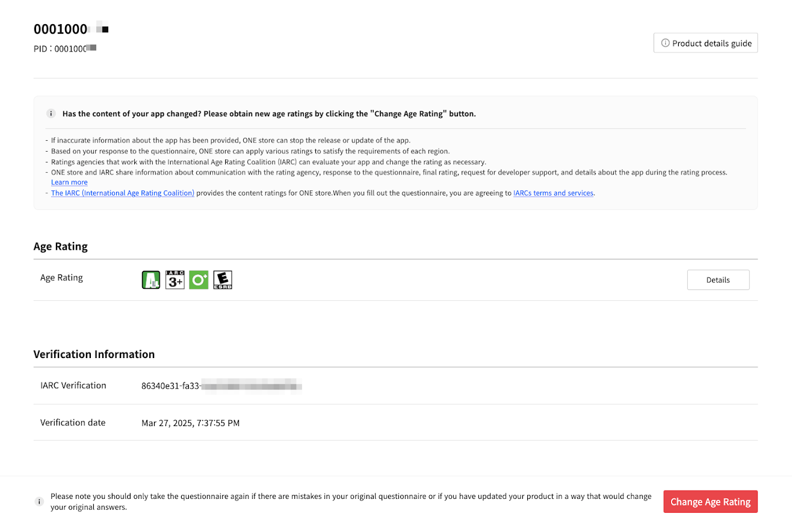Click the info icon in Product details guide
The width and height of the screenshot is (792, 532).
point(665,43)
